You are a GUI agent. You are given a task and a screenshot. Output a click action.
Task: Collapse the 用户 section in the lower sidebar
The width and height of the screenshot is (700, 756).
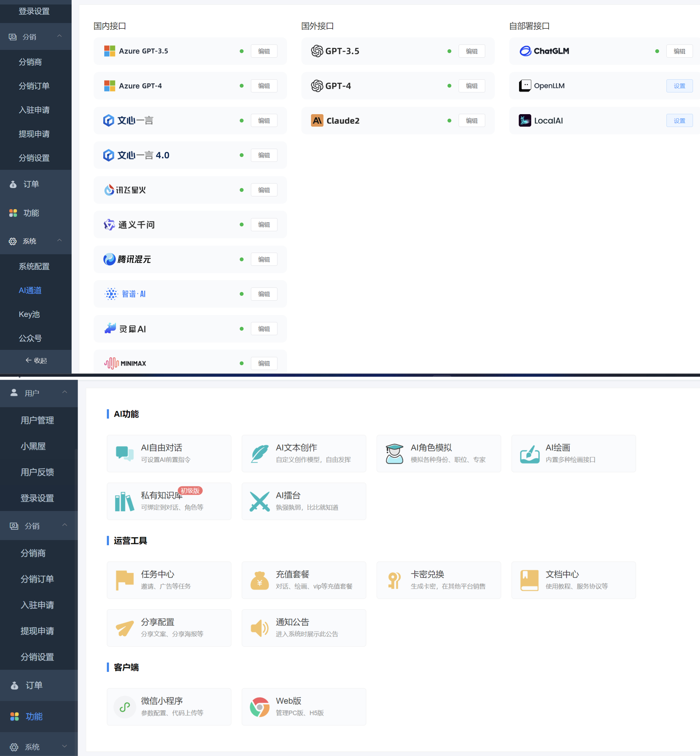[x=65, y=392]
